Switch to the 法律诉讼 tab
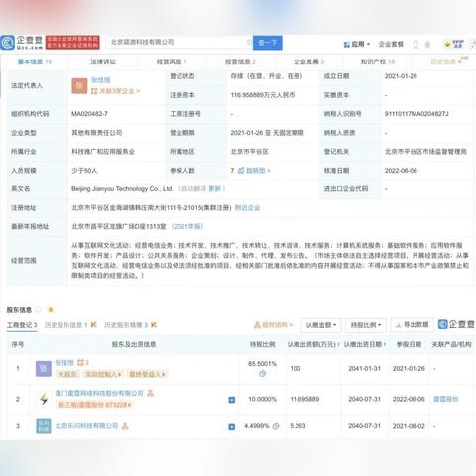 [x=103, y=61]
